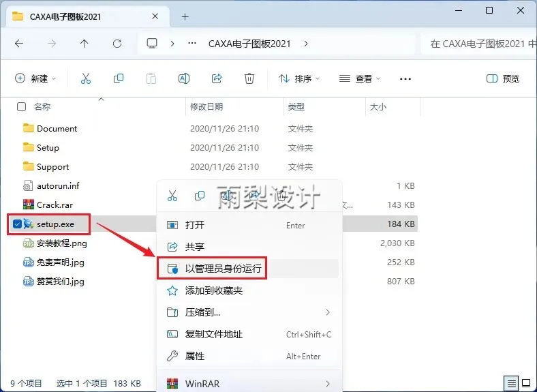Screen dimensions: 537x392
Task: Add a new tab with plus button
Action: (x=185, y=16)
